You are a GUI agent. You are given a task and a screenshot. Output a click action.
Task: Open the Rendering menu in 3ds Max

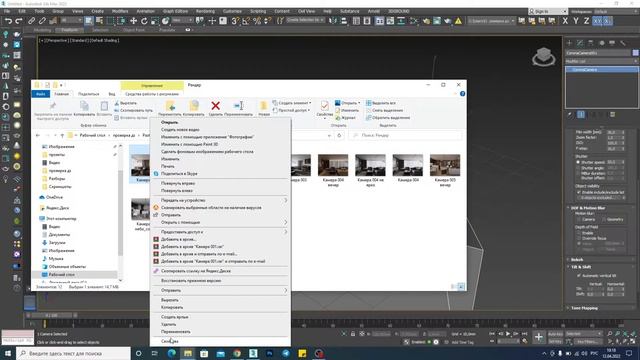click(x=205, y=11)
